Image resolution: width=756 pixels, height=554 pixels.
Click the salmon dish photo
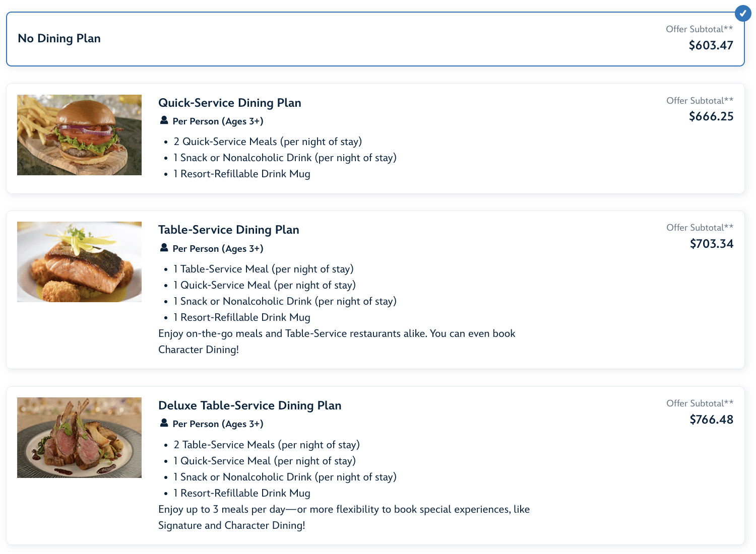pos(79,262)
